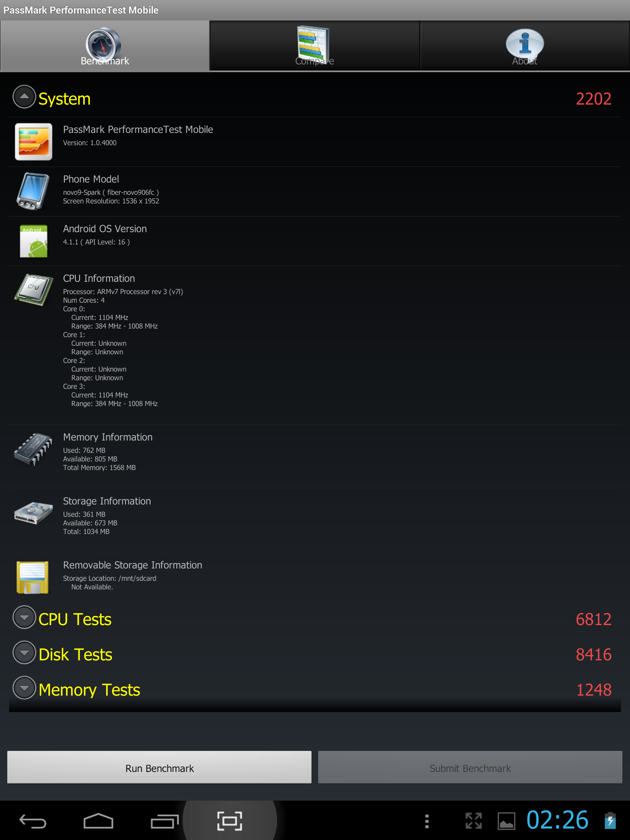Tap the Android back navigation icon

(x=33, y=821)
